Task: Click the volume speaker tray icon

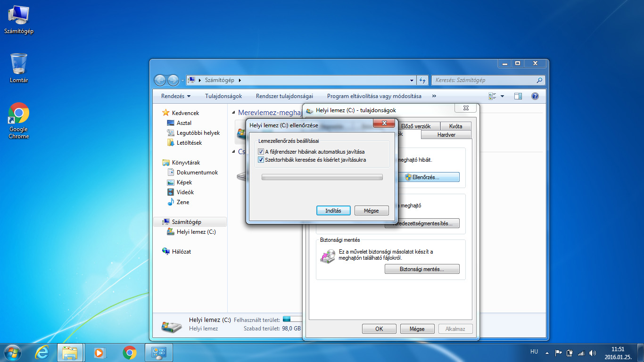Action: (593, 353)
